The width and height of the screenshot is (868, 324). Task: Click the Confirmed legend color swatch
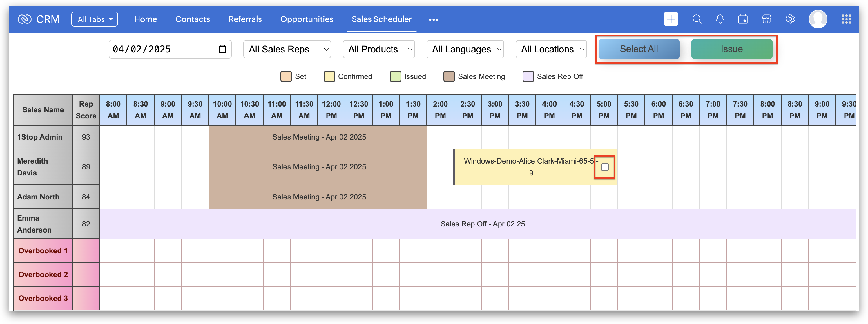pos(329,76)
